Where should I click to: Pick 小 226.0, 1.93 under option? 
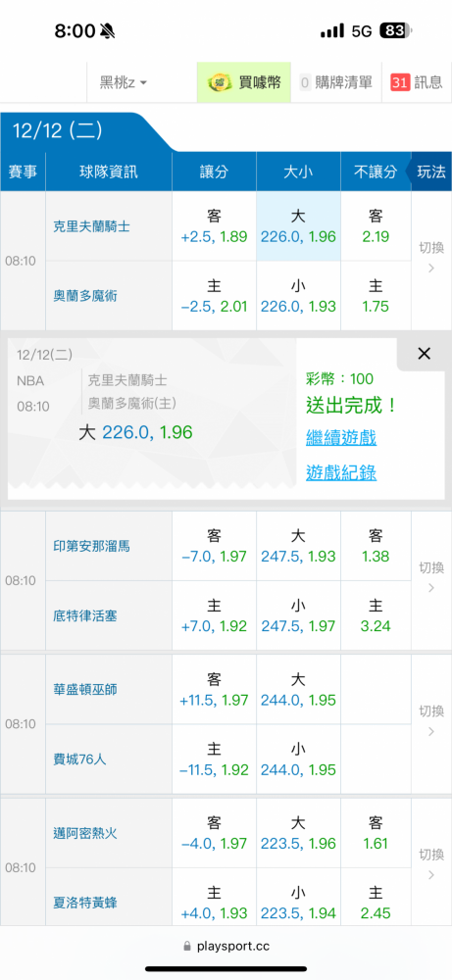[x=298, y=296]
